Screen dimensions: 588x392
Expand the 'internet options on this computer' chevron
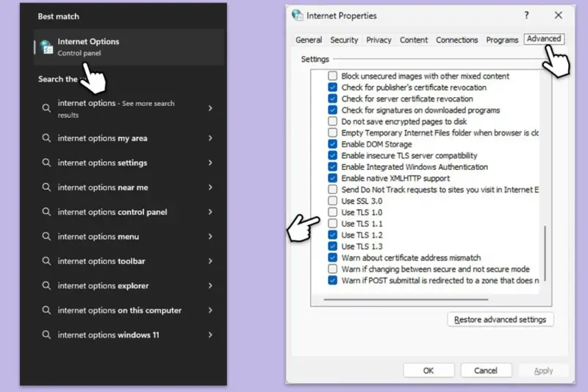[210, 310]
